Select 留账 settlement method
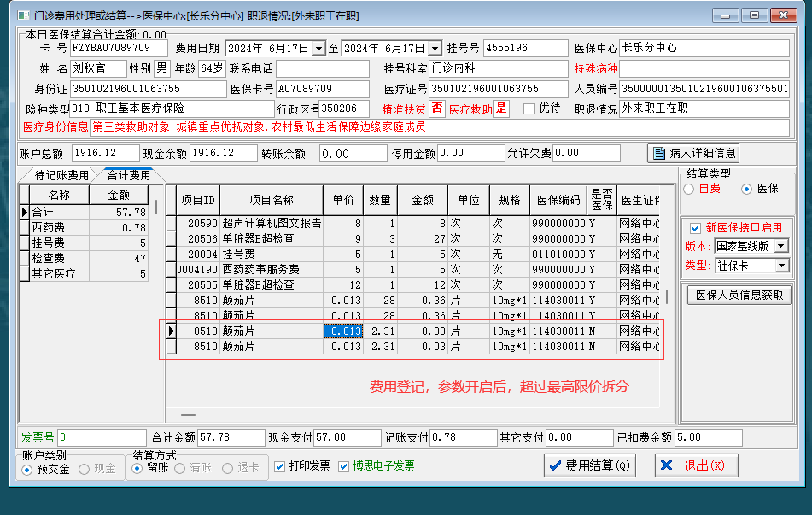The width and height of the screenshot is (812, 515). 137,468
